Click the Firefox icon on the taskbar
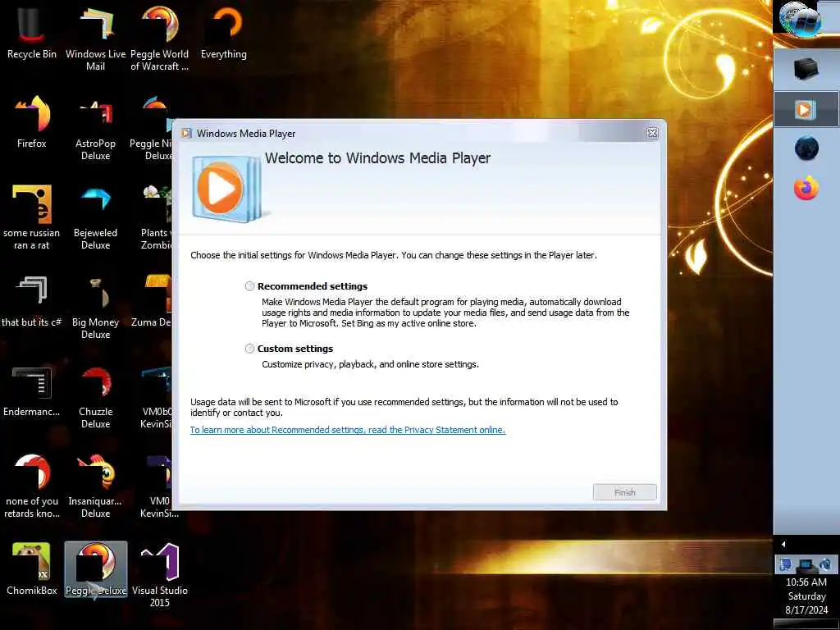This screenshot has height=630, width=840. pyautogui.click(x=806, y=189)
